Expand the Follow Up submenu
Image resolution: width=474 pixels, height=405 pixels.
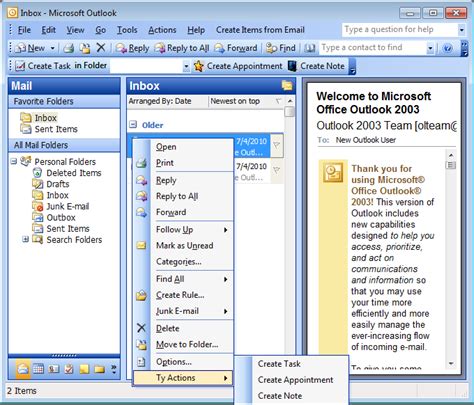(x=183, y=230)
